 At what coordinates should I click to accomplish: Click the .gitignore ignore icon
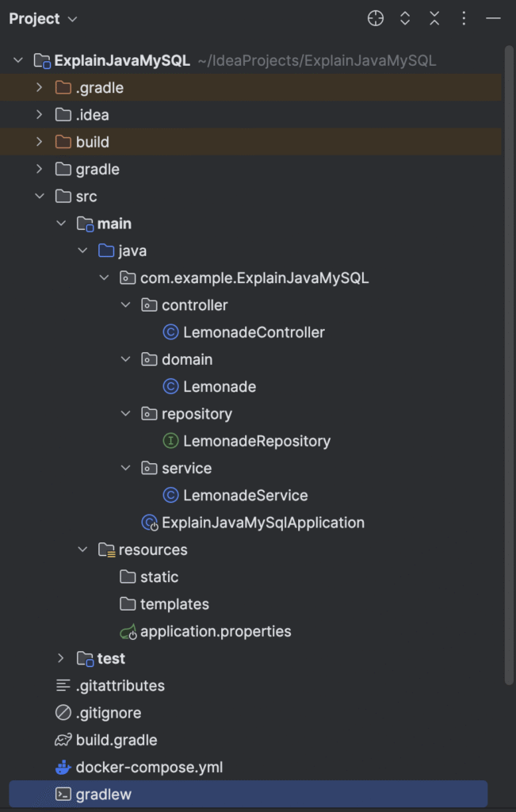(63, 713)
